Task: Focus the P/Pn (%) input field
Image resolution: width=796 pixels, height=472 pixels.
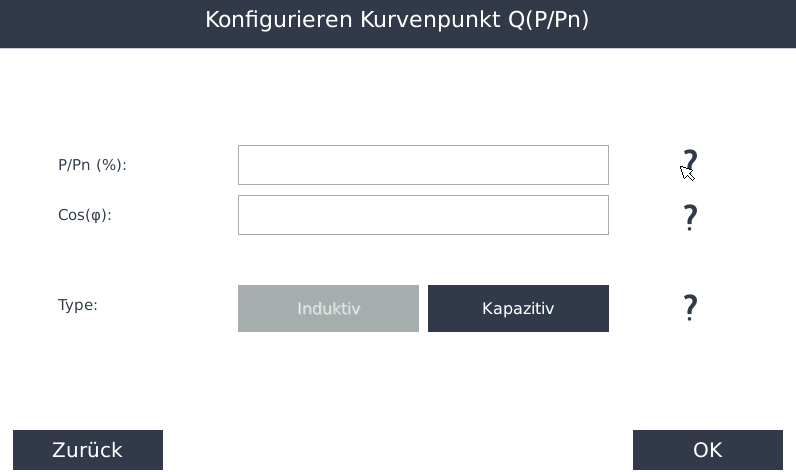Action: (x=423, y=165)
